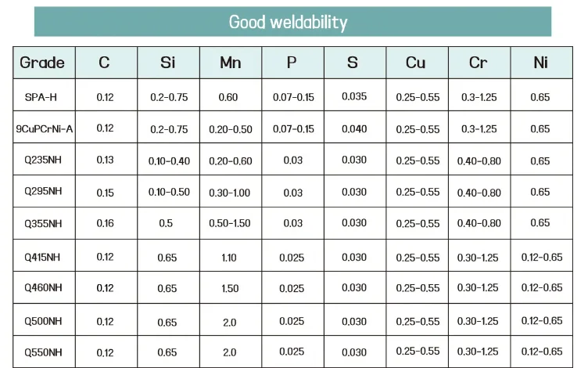This screenshot has height=368, width=588.
Task: Click the Good weldability title banner
Action: coord(288,21)
